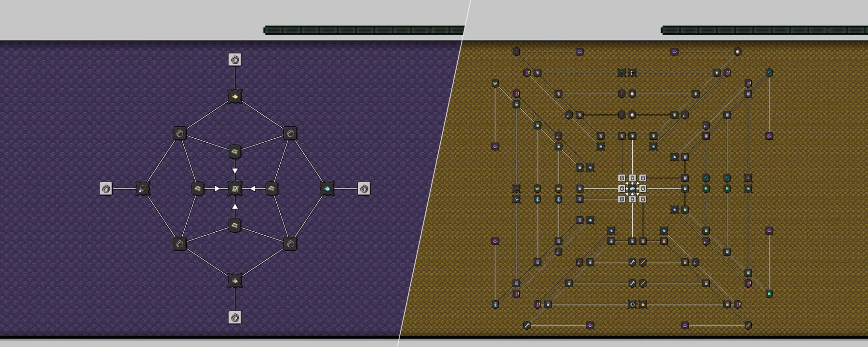Select the teal ring node at the yellow tree's upper-right edge
The width and height of the screenshot is (868, 347).
click(x=770, y=73)
